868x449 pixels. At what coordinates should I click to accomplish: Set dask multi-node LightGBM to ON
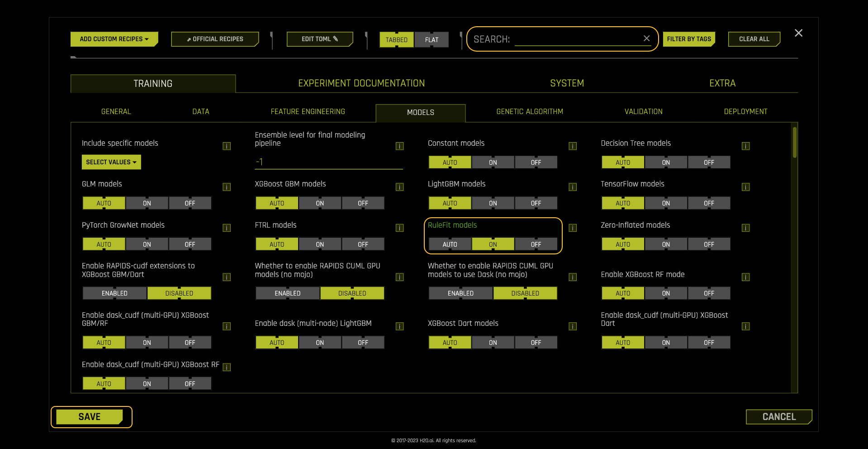[320, 343]
